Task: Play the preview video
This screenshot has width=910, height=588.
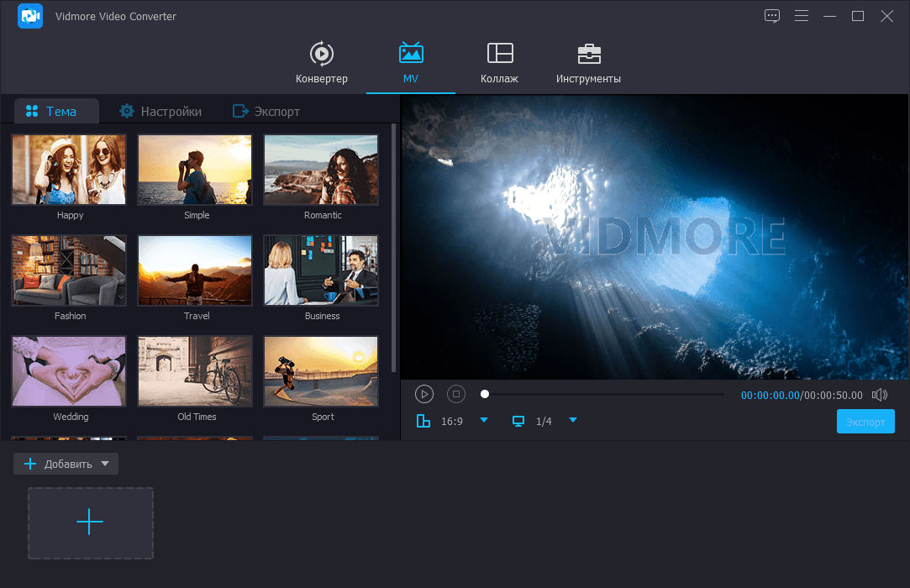Action: tap(424, 394)
